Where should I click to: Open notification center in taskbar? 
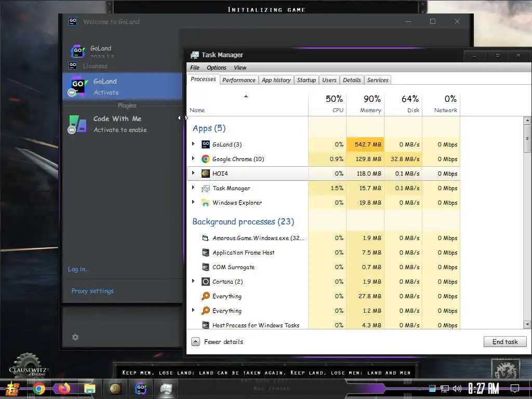coord(515,389)
